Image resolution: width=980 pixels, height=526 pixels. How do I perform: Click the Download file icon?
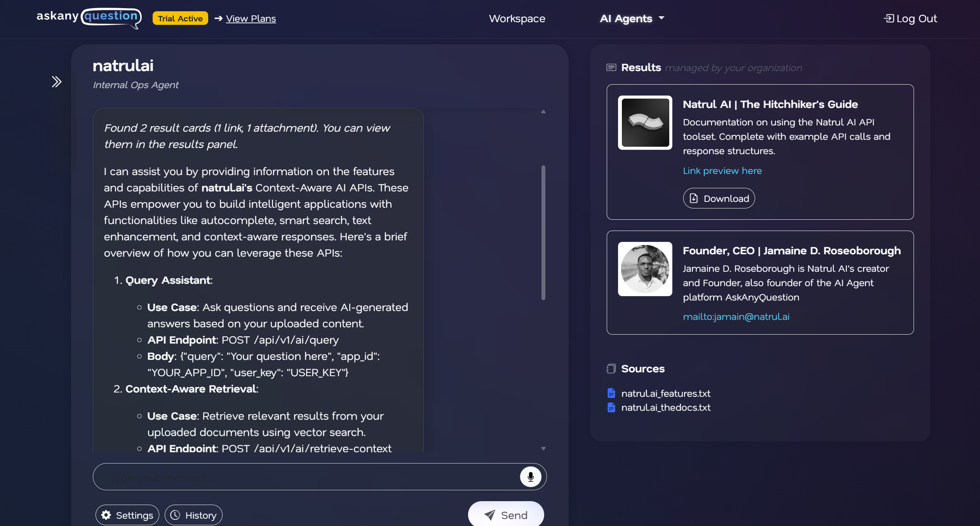pos(694,198)
